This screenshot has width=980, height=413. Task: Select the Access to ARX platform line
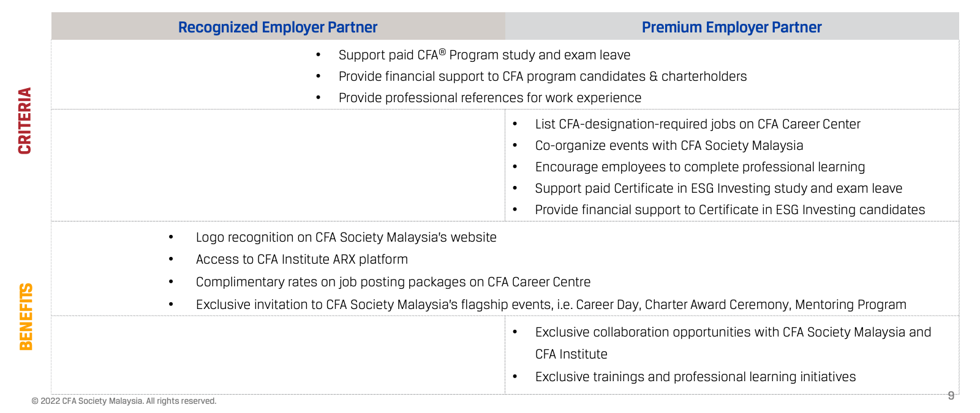click(x=301, y=259)
